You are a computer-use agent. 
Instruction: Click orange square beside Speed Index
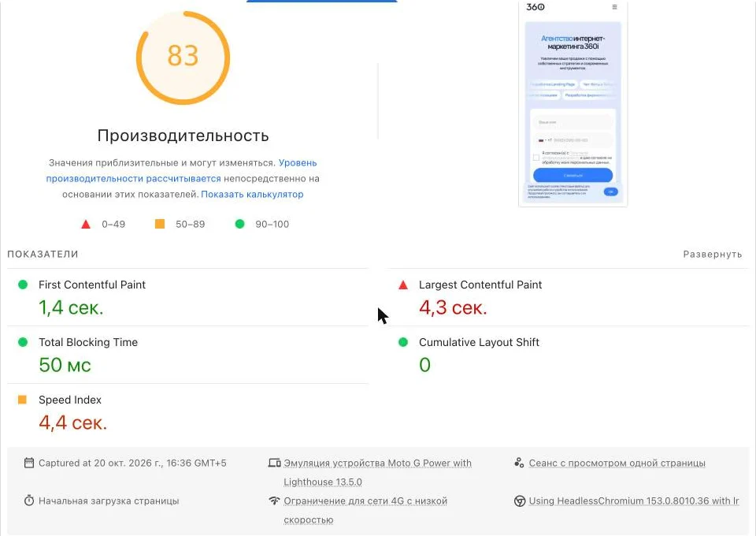22,400
